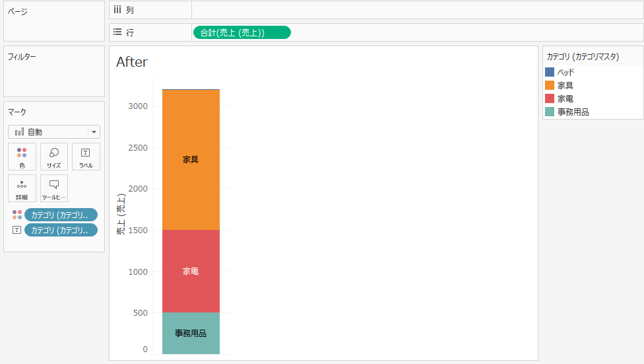Click the 行 (Rows) shelf icon

click(117, 32)
